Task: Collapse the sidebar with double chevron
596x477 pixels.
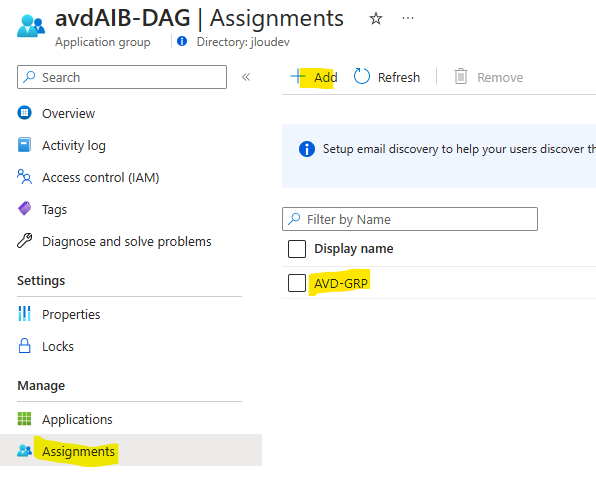Action: point(246,77)
